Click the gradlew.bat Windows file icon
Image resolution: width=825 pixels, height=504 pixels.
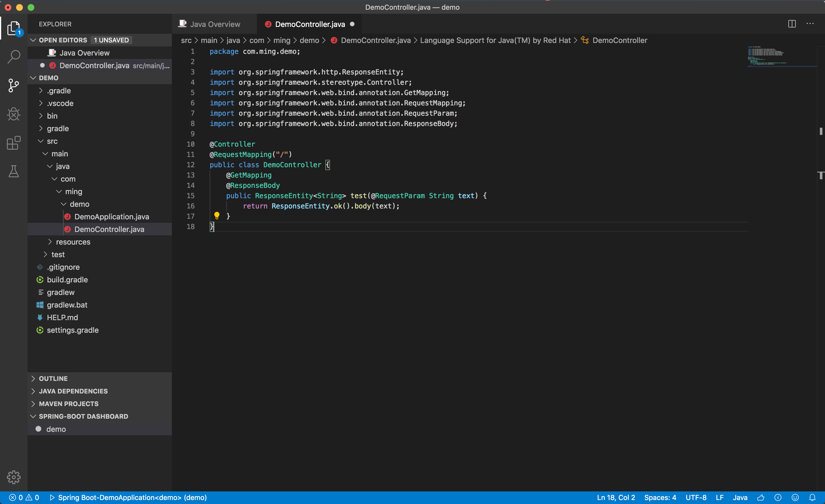point(40,305)
